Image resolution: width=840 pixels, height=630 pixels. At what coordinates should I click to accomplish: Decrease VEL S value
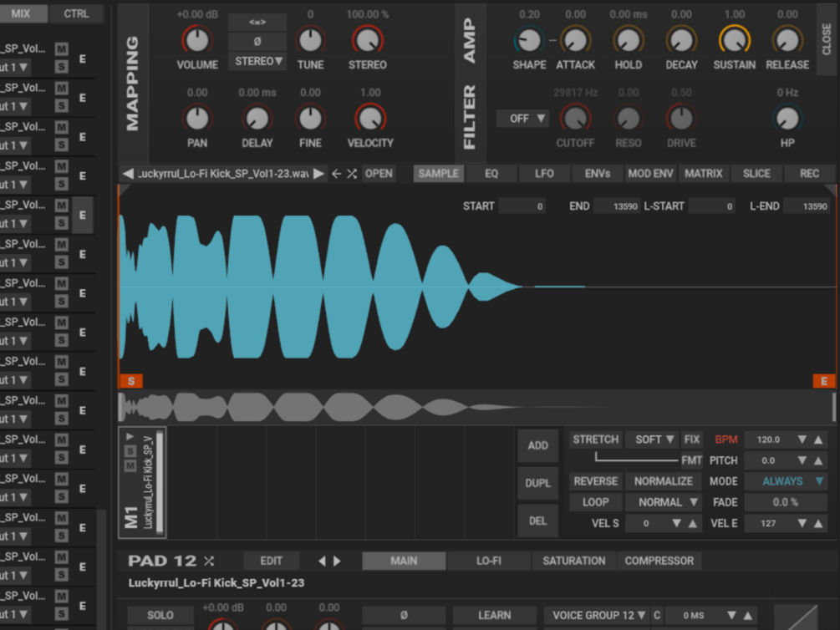677,523
